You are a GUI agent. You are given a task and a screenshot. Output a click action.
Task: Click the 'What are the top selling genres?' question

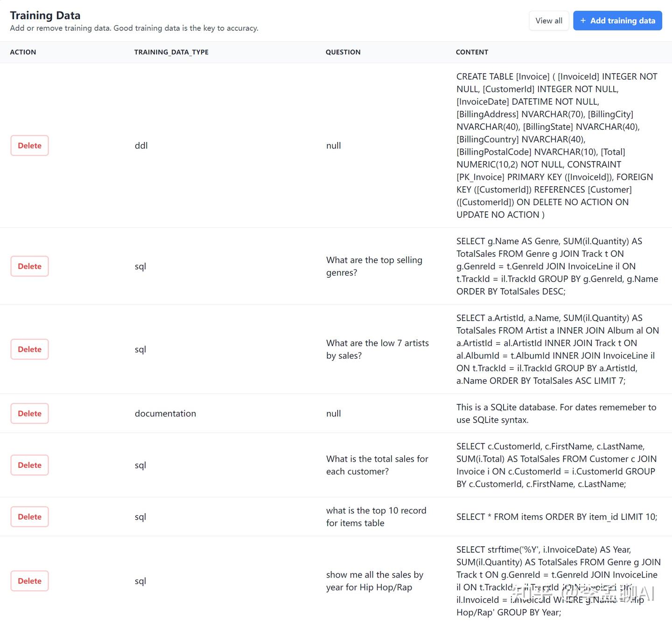pos(374,266)
